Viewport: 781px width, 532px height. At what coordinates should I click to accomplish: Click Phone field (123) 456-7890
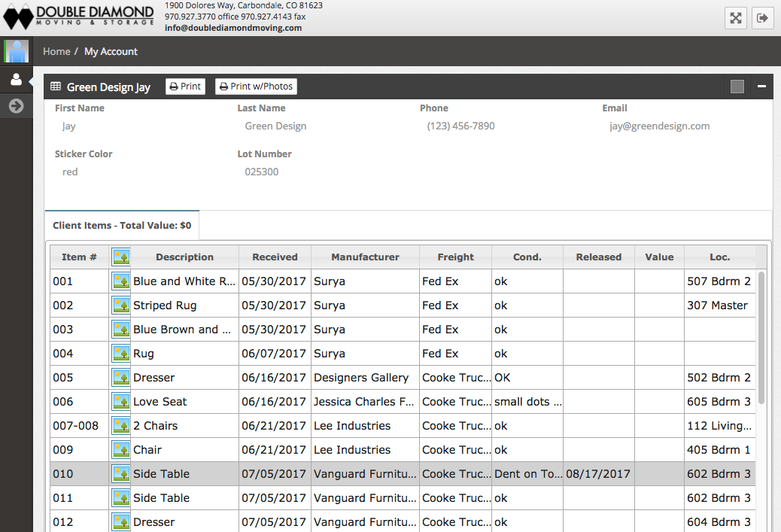(460, 126)
